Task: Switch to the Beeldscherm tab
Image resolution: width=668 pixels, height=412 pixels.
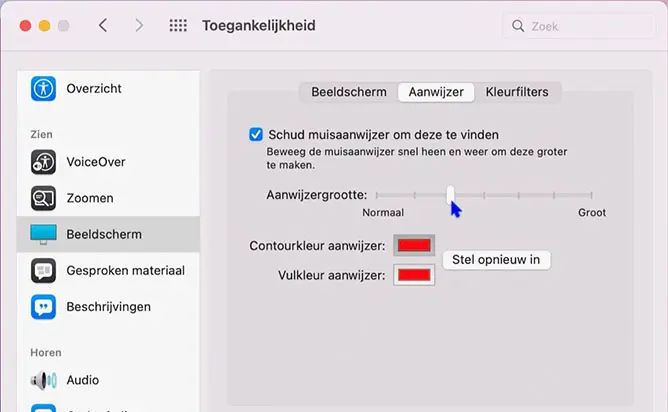Action: point(348,92)
